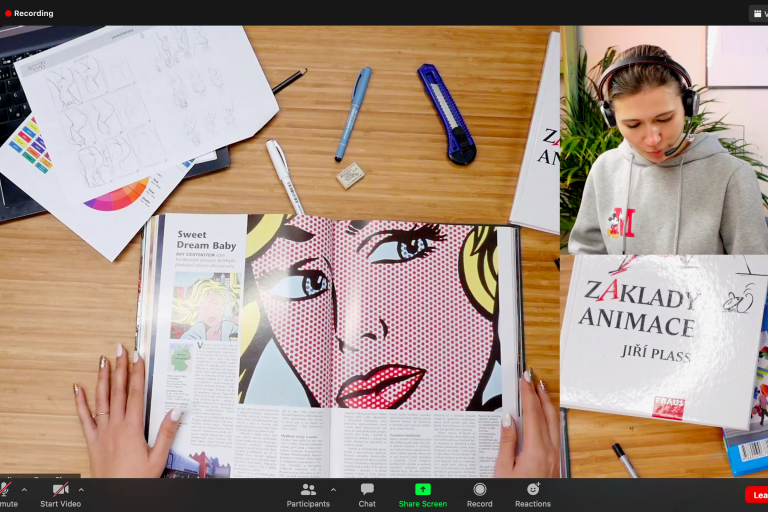Expand the arrow next to Participants
The width and height of the screenshot is (768, 512).
(x=333, y=490)
